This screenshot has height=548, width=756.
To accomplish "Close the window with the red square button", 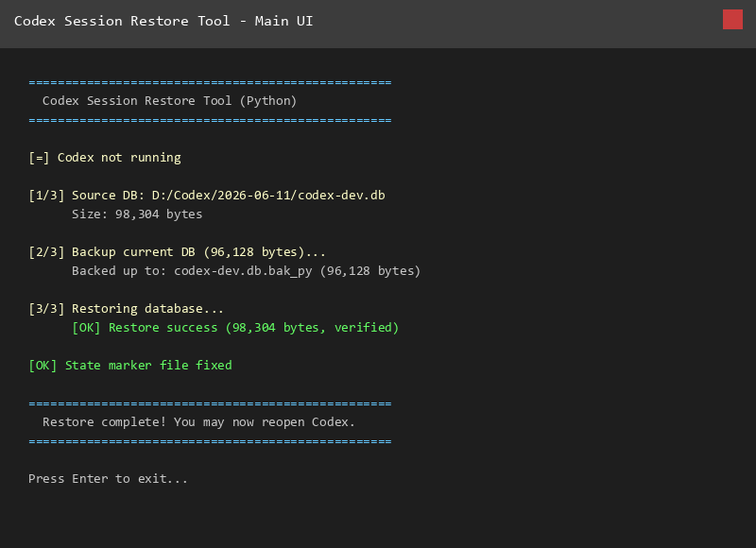I will 732,20.
